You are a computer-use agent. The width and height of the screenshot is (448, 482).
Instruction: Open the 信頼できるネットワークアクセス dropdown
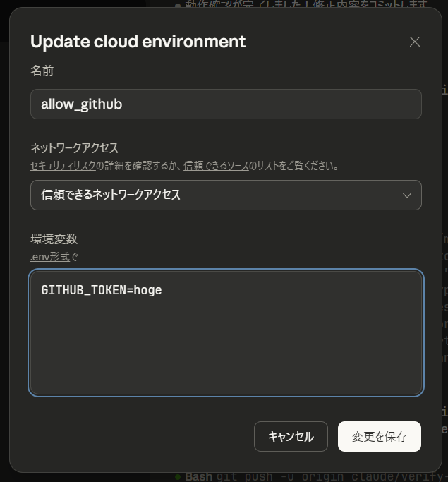pos(226,195)
